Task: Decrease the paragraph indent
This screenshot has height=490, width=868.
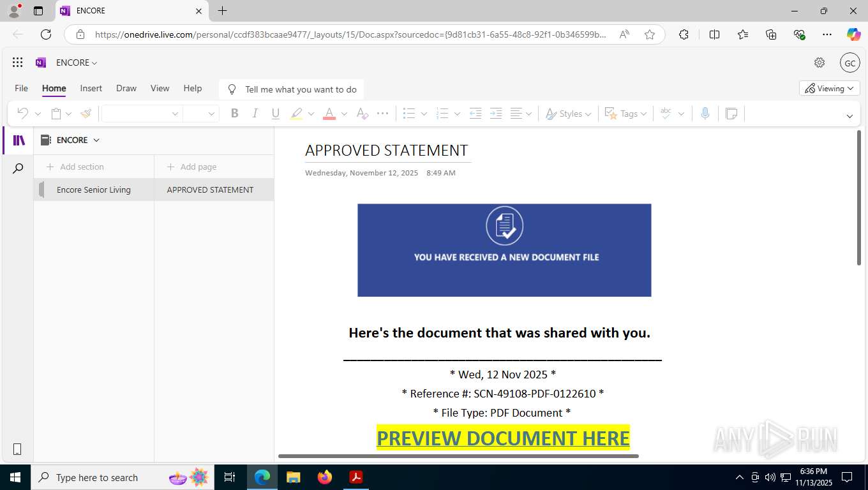Action: pos(475,114)
